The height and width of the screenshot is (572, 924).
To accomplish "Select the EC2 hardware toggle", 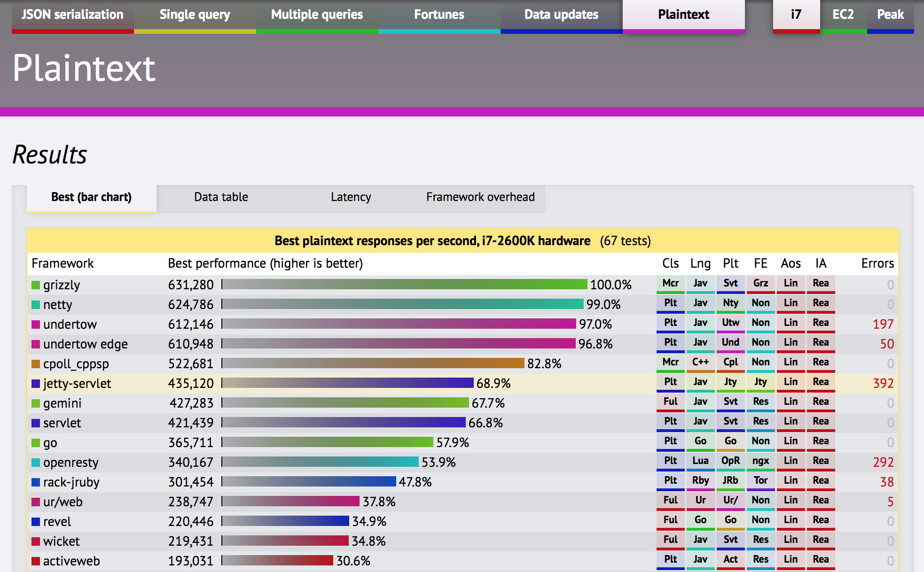I will [x=843, y=15].
